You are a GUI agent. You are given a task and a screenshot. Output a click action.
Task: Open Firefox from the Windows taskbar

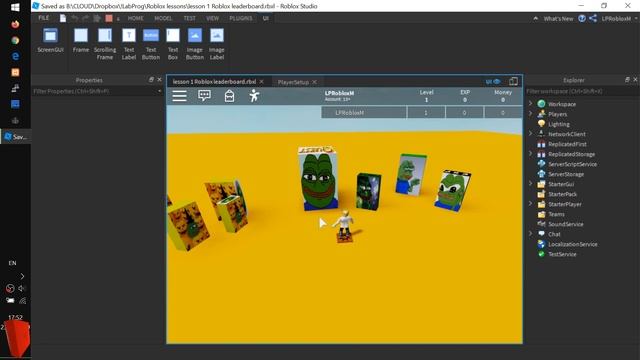pos(15,24)
